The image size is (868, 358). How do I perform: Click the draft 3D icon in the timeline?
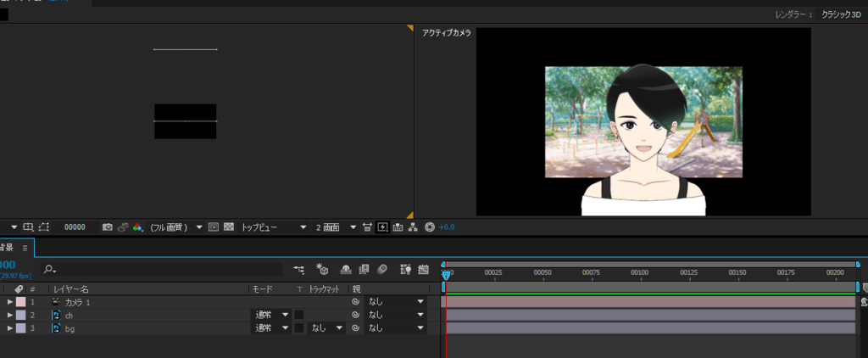point(322,269)
